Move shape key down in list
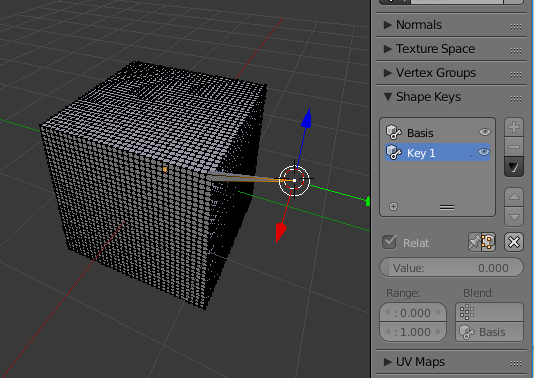Image resolution: width=534 pixels, height=378 pixels. click(x=514, y=217)
